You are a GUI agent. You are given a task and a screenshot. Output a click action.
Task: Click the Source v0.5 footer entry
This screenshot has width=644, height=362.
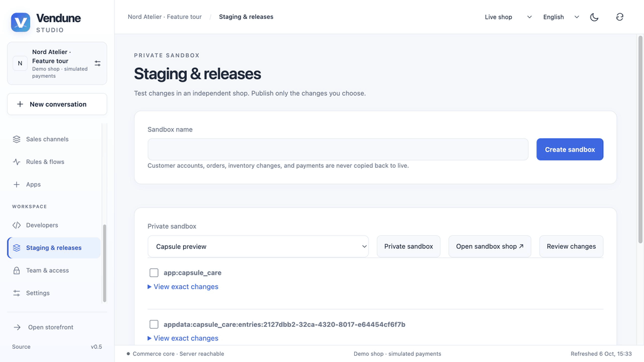(57, 347)
